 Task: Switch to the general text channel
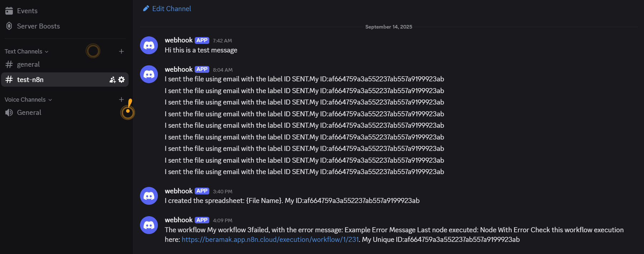(x=28, y=64)
